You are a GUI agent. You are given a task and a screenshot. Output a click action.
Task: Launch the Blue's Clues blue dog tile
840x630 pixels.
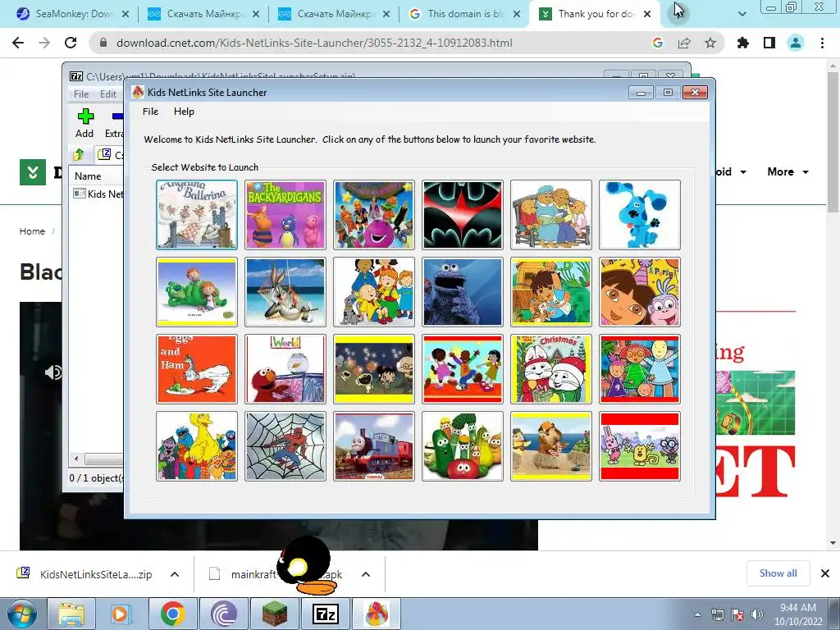640,214
